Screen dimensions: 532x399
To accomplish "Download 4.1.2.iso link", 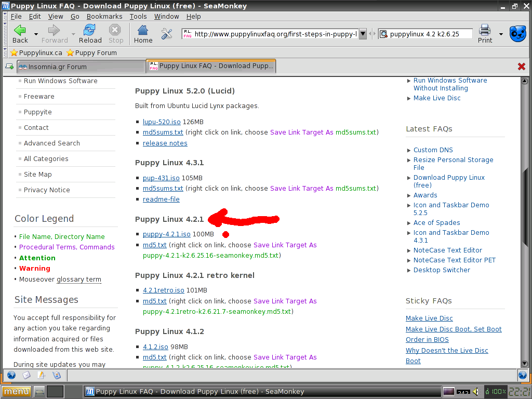I will coord(155,347).
